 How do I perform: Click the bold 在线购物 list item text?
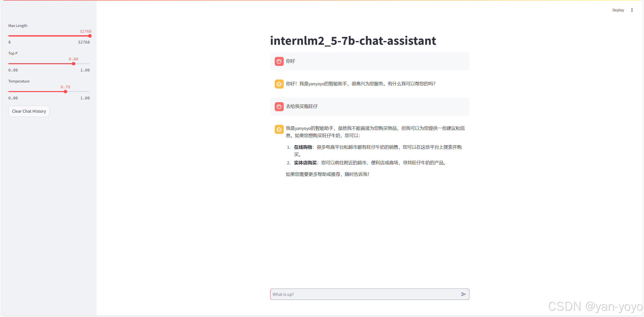pyautogui.click(x=303, y=147)
